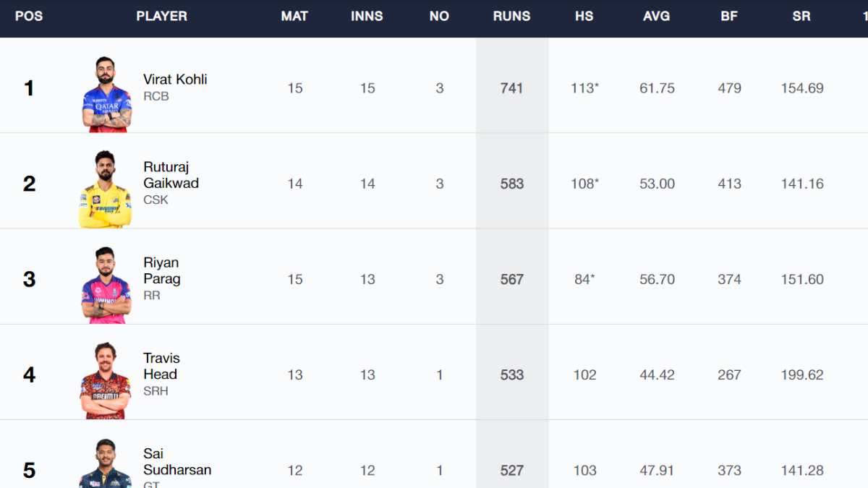Open Riyan Parag player name link
The height and width of the screenshot is (488, 868).
point(162,270)
